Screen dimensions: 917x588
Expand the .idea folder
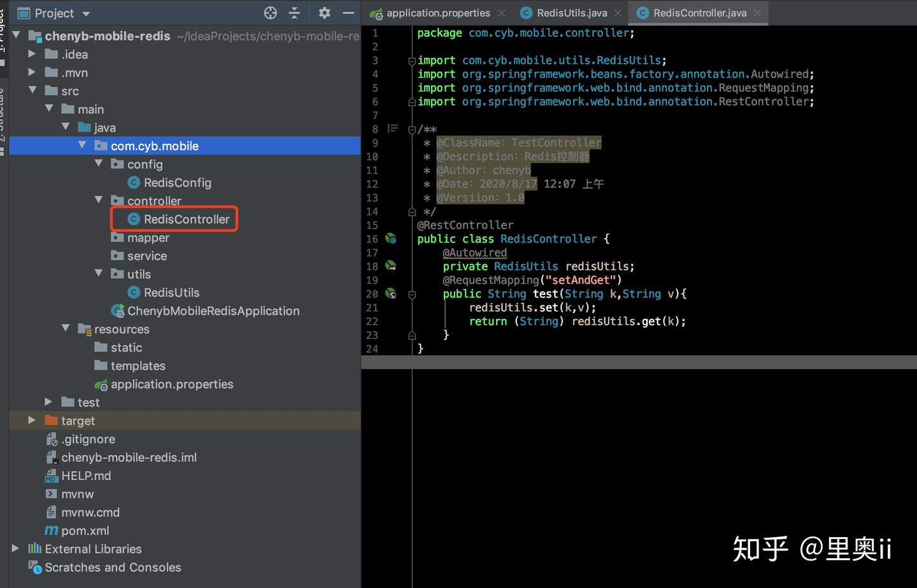click(32, 54)
